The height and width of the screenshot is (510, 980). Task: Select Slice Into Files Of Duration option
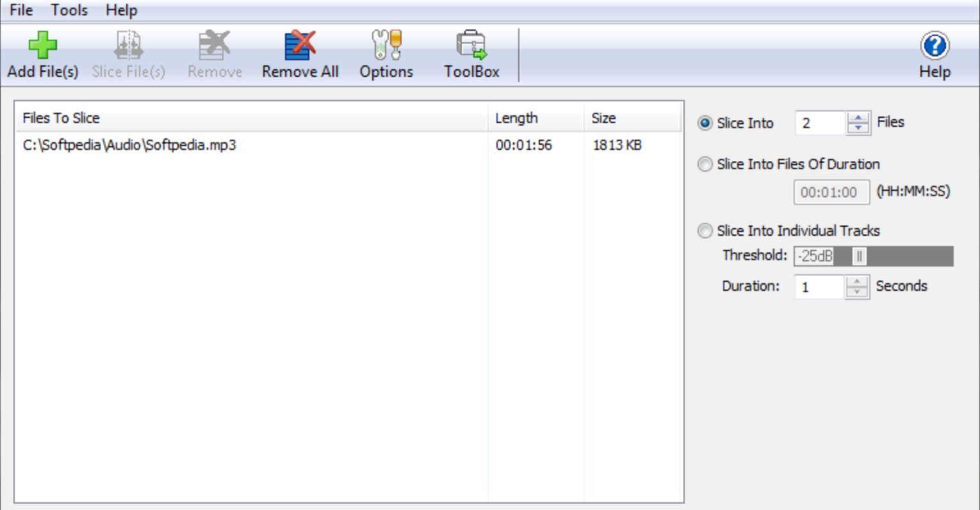[x=705, y=165]
